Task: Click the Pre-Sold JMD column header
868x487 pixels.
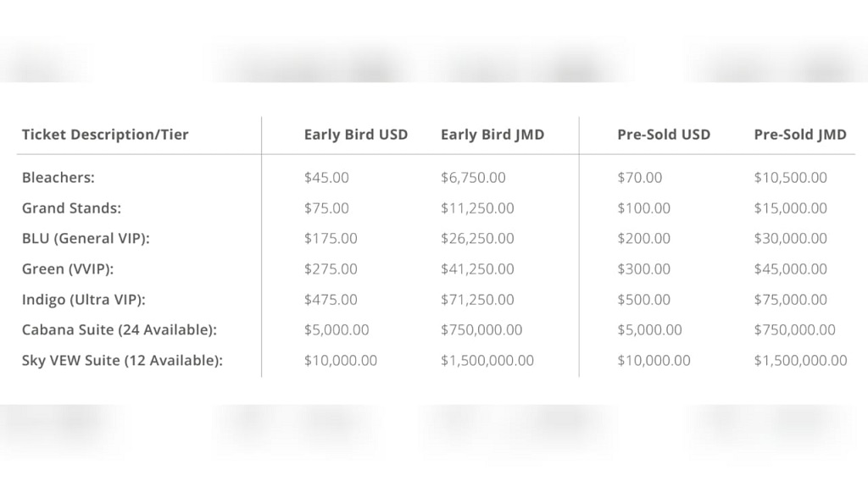Action: point(800,135)
